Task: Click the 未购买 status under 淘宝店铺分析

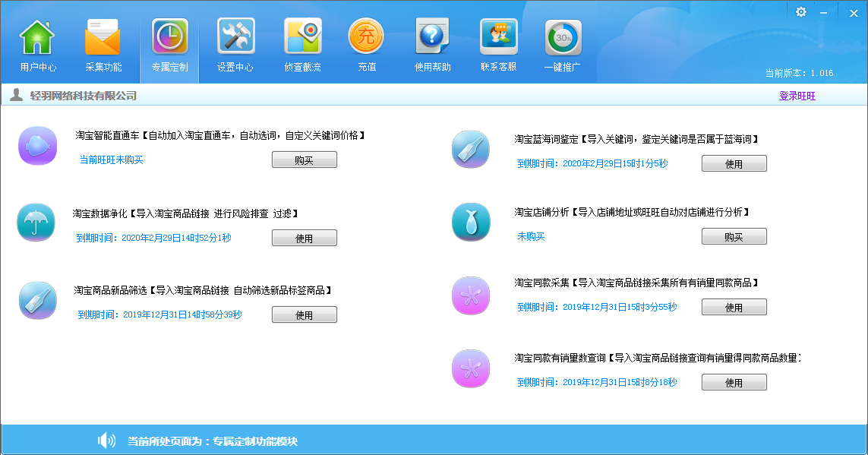Action: 531,236
